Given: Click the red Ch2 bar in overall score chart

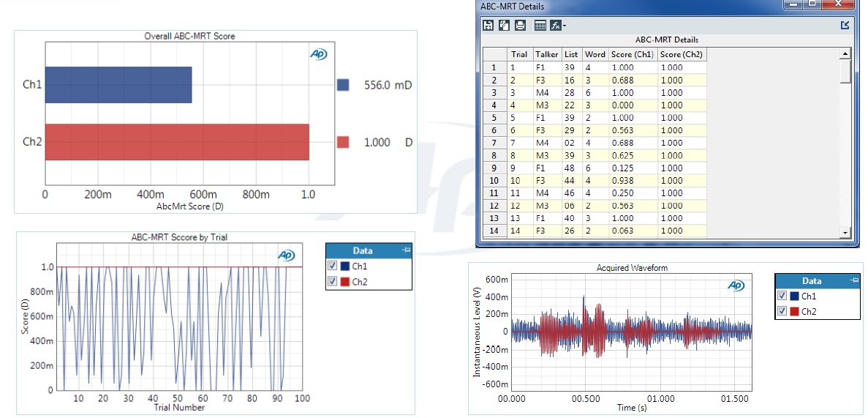Looking at the screenshot, I should point(176,142).
